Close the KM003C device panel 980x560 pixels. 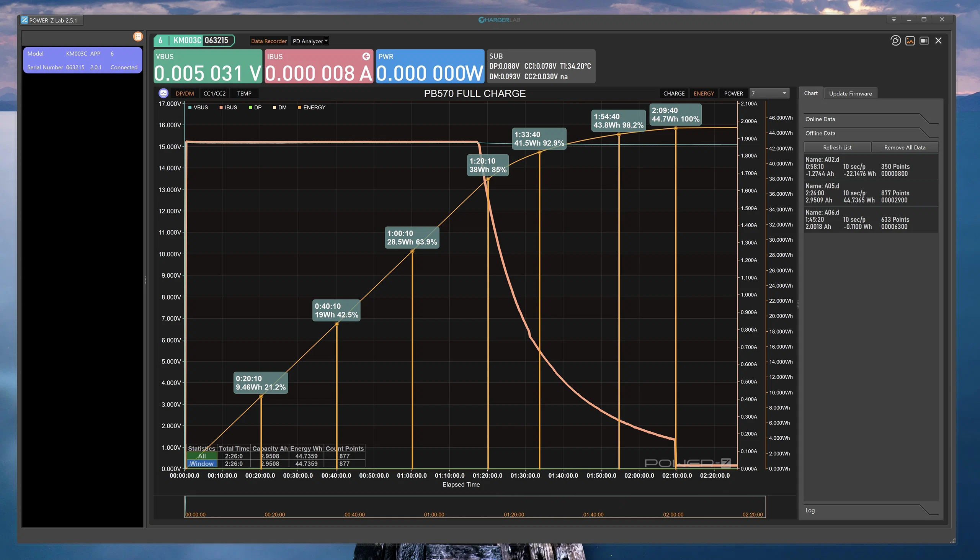tap(938, 40)
